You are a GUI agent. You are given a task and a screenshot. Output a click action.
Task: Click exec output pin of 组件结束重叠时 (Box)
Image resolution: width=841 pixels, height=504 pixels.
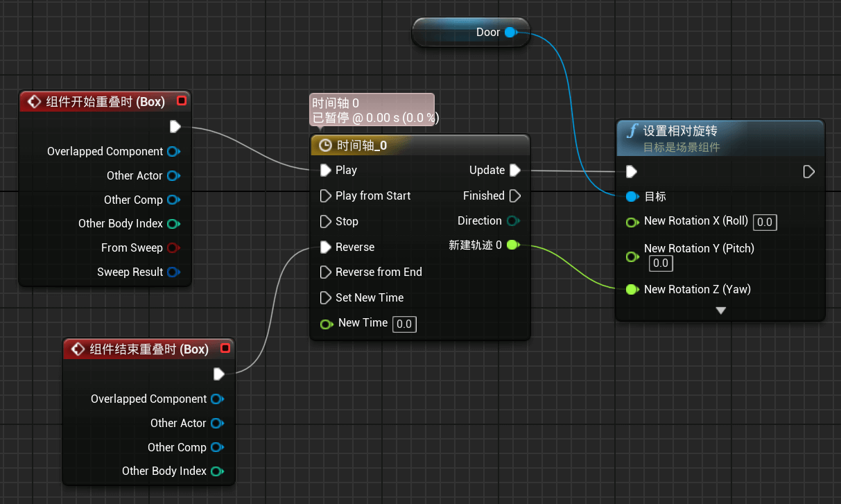point(219,374)
